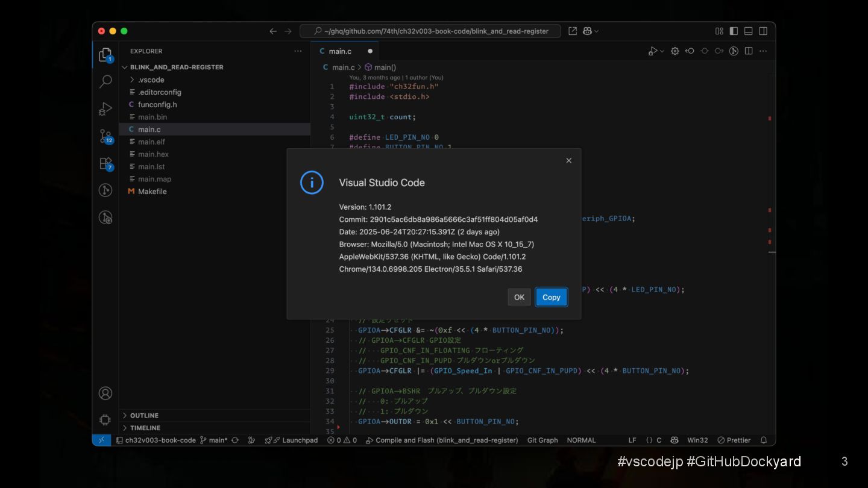
Task: Click OK in the About dialog
Action: (x=519, y=297)
